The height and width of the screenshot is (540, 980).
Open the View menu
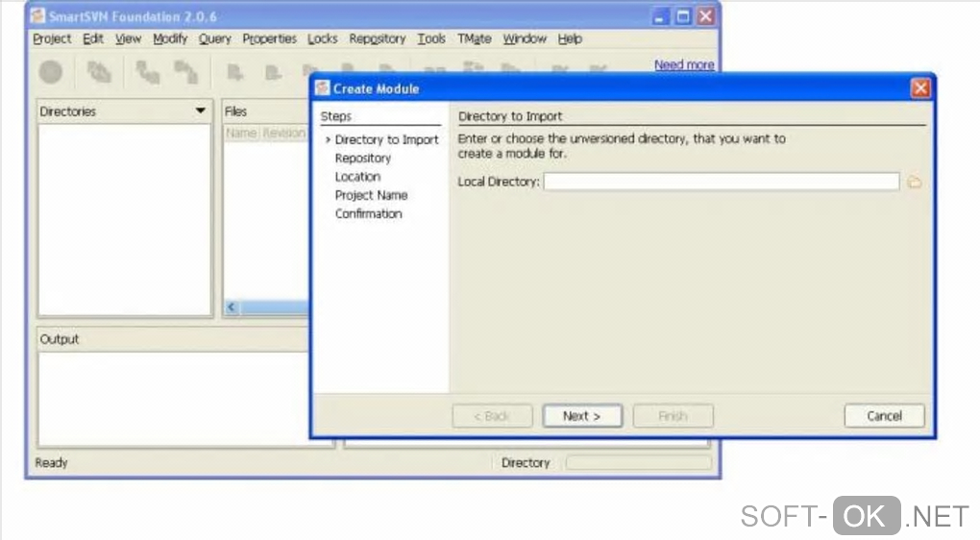[128, 38]
